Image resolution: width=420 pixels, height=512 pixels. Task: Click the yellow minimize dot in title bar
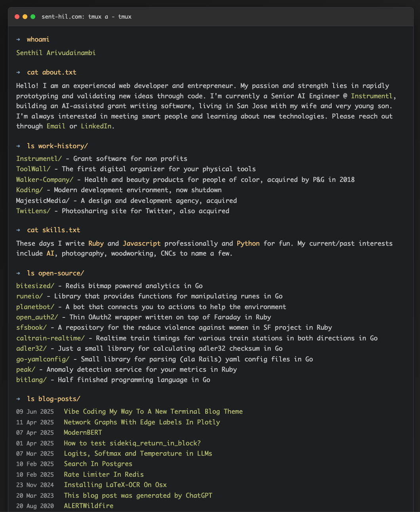coord(25,17)
